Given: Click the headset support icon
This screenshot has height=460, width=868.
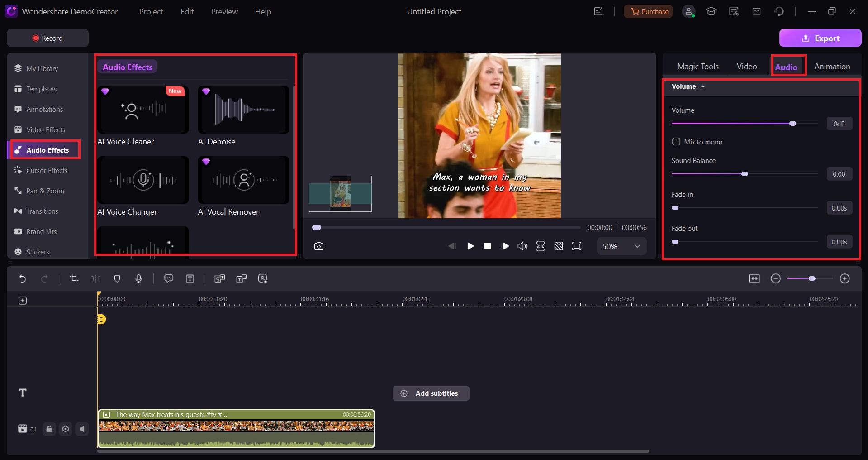Looking at the screenshot, I should (x=779, y=11).
